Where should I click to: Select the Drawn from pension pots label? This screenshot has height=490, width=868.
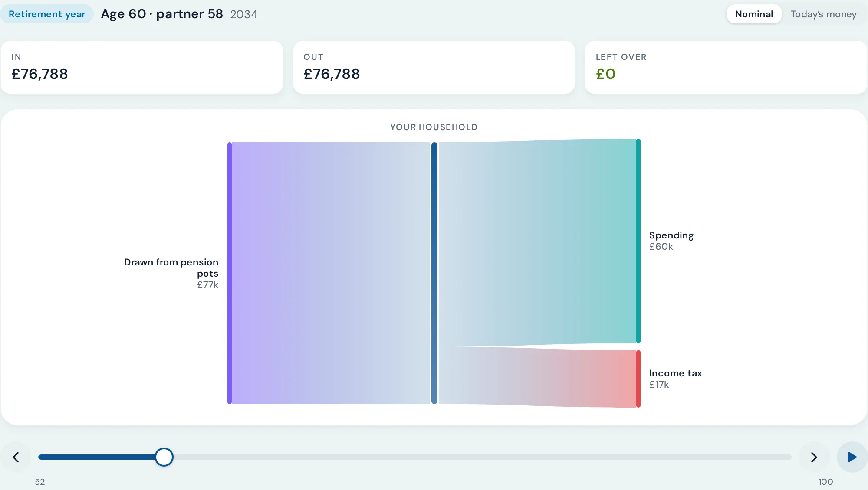click(x=171, y=273)
